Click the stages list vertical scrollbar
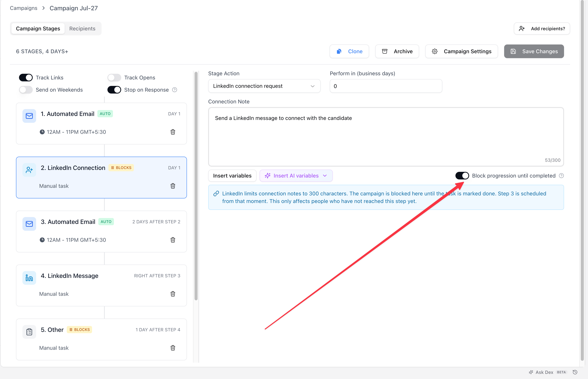 pyautogui.click(x=196, y=186)
